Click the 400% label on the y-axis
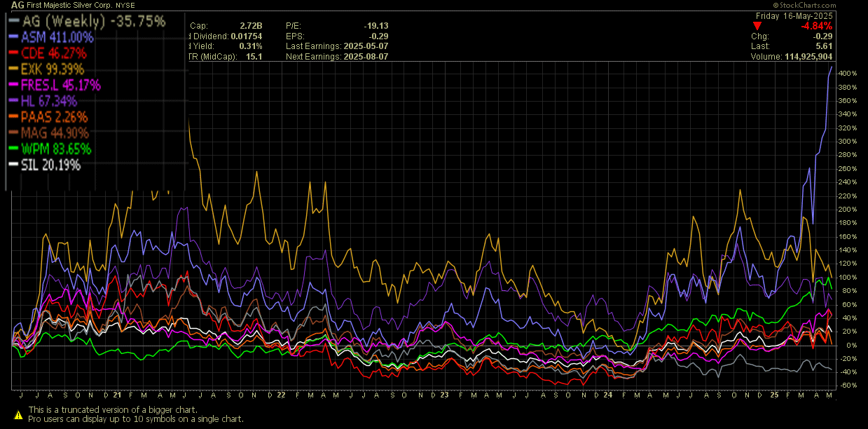Screen dimensions: 868x429 [x=848, y=74]
